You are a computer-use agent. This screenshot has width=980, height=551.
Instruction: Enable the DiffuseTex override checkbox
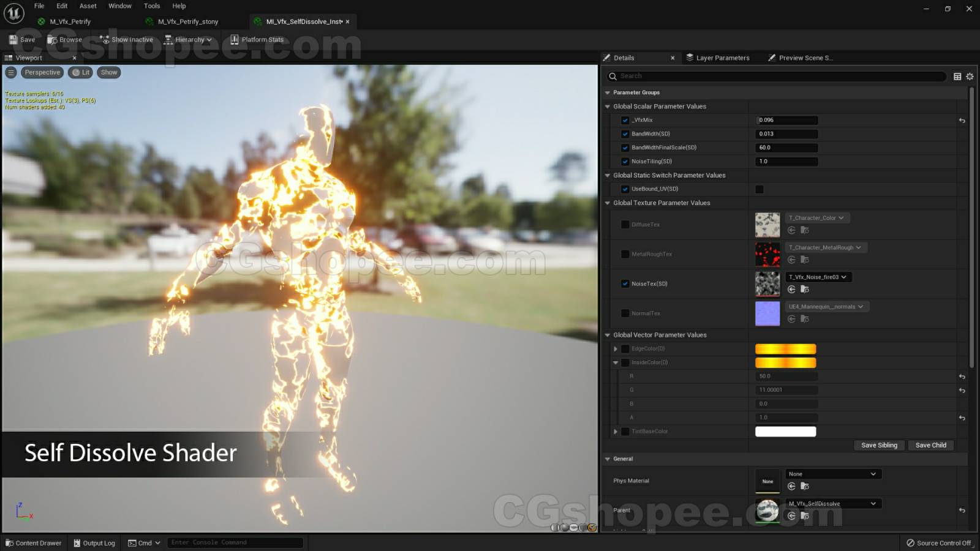(625, 225)
